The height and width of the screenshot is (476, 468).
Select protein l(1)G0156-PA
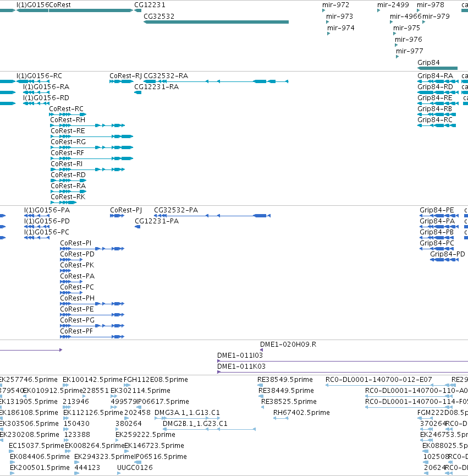click(37, 216)
